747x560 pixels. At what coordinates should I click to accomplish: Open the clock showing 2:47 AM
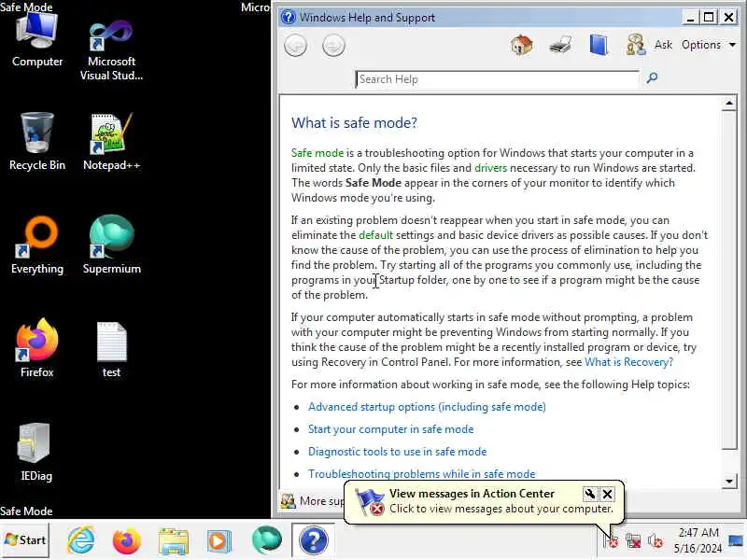coord(698,540)
